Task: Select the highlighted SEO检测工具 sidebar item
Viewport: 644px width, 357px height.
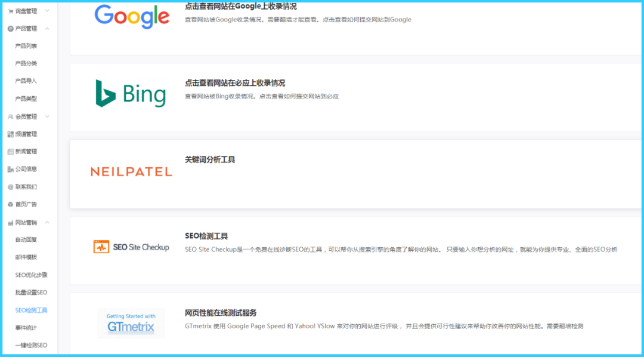Action: click(x=31, y=310)
